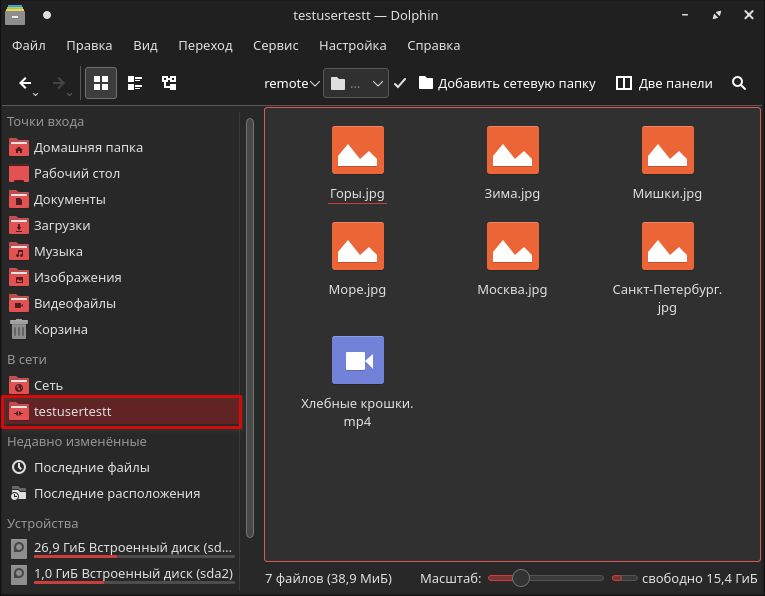Open Корзина trash in sidebar
Screen dimensions: 765x596
click(x=60, y=329)
